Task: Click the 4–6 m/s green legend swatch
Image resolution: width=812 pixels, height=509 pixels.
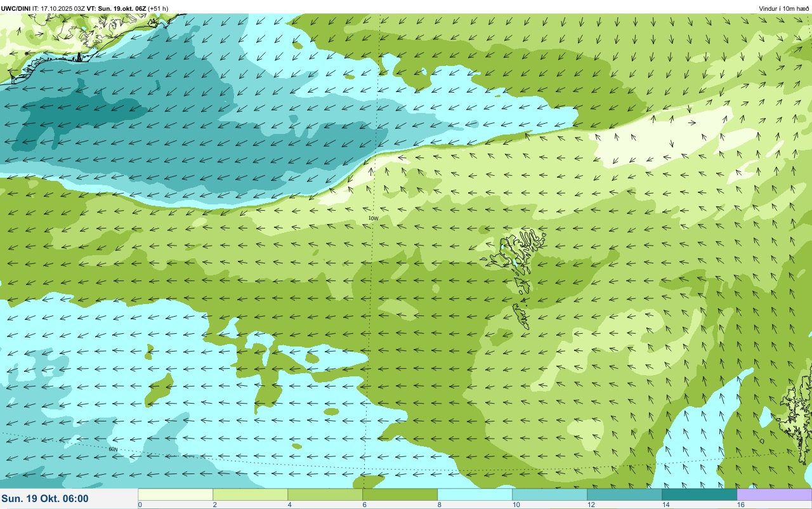Action: coord(325,494)
